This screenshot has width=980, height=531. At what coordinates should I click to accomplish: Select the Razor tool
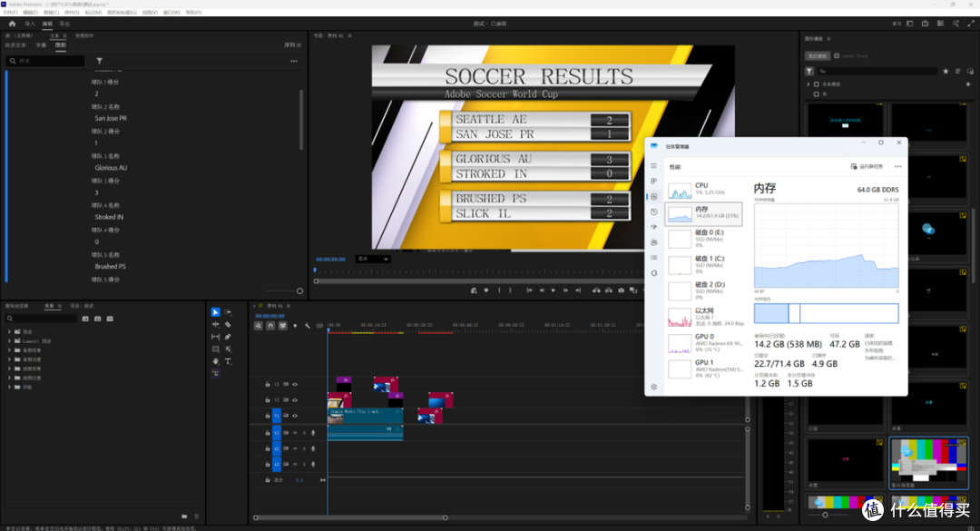point(228,325)
